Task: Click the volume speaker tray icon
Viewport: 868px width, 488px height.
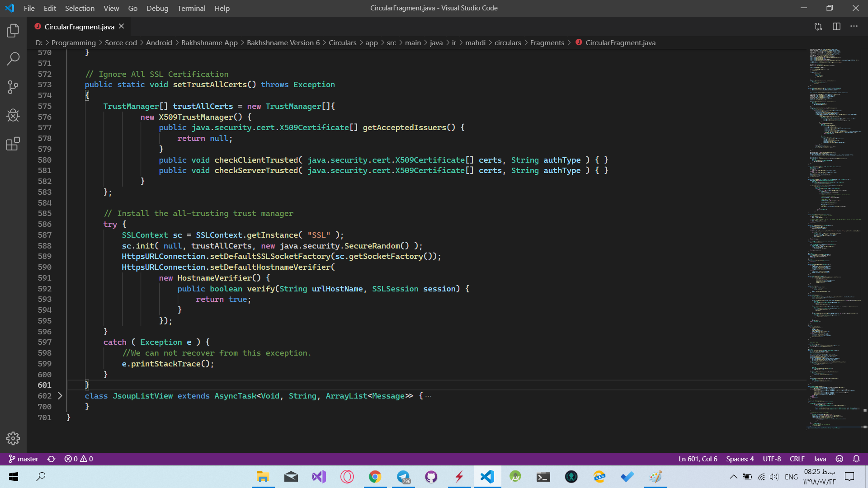Action: [774, 477]
